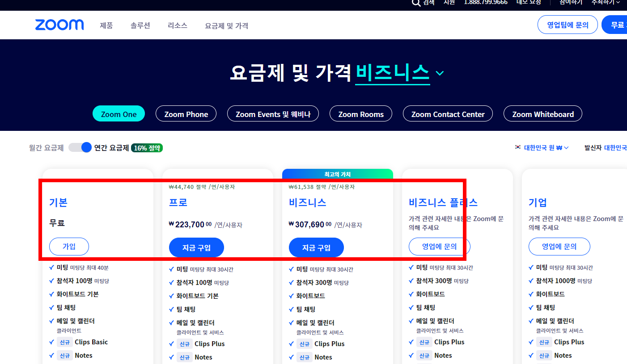Click 가입 for the 기본 plan

[x=69, y=246]
